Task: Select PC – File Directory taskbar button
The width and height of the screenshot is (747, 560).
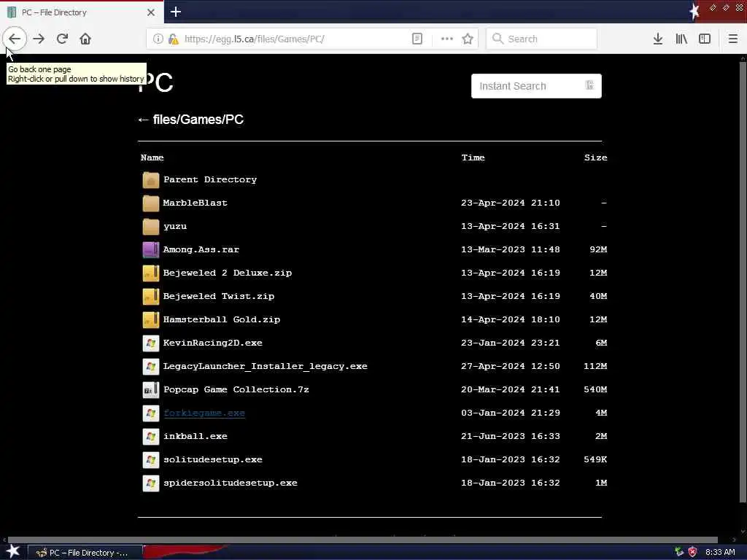Action: 85,553
